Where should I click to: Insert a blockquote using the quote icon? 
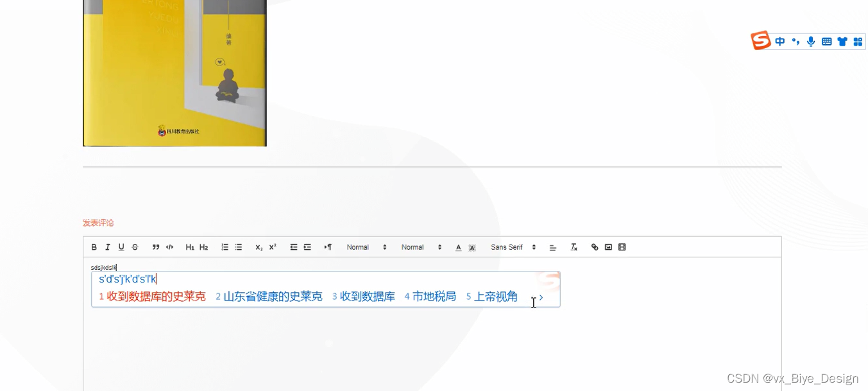click(156, 247)
